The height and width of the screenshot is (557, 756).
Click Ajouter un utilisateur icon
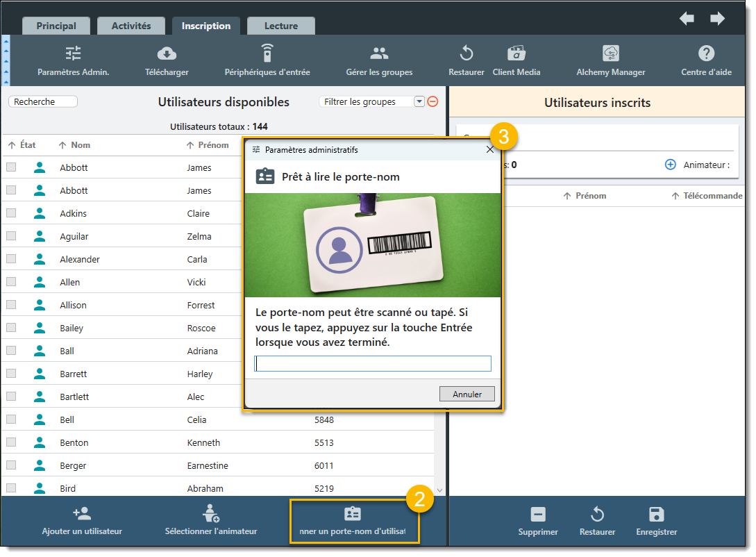82,514
